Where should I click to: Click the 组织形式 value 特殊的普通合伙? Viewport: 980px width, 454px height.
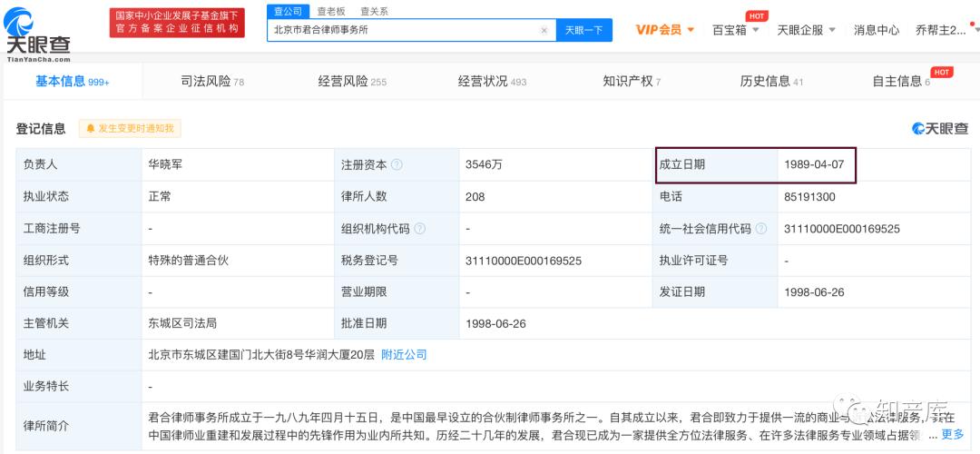pos(188,261)
